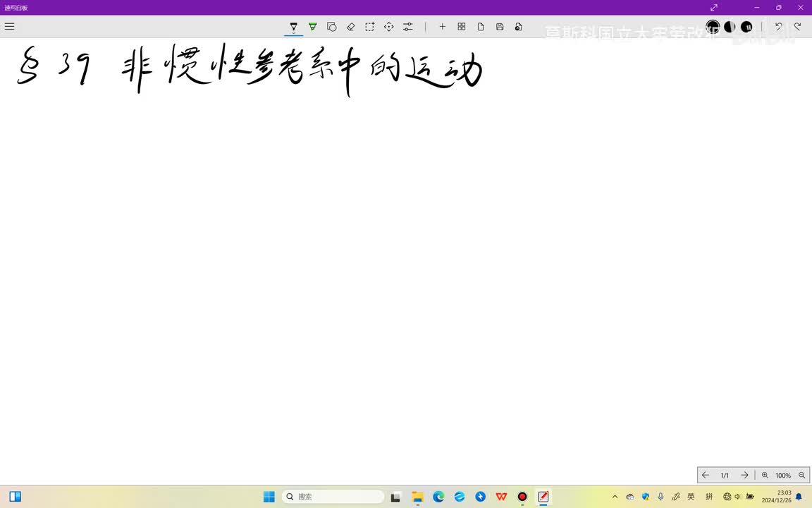Click the export file icon
Viewport: 812px width, 508px height.
[518, 26]
